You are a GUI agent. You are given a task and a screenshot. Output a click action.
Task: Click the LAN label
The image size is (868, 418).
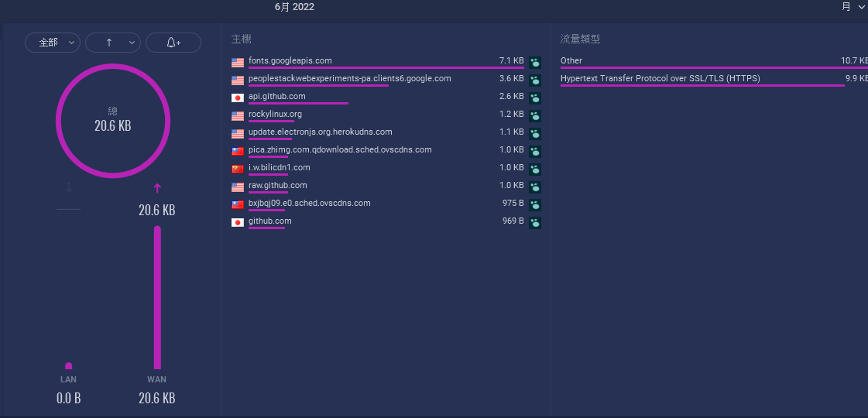tap(69, 379)
